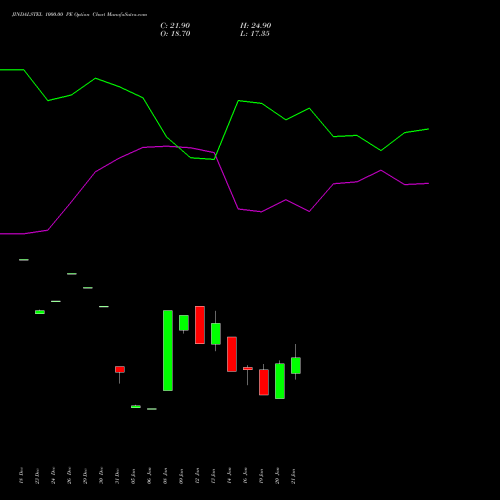Select the small green candle above 23 Dec
This screenshot has width=500, height=500.
40,312
